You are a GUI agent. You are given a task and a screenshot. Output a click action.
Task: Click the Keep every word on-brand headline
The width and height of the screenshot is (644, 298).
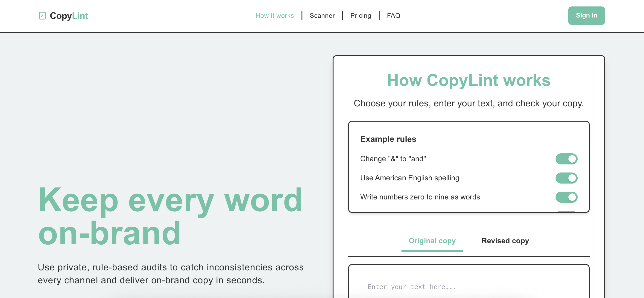coord(170,216)
